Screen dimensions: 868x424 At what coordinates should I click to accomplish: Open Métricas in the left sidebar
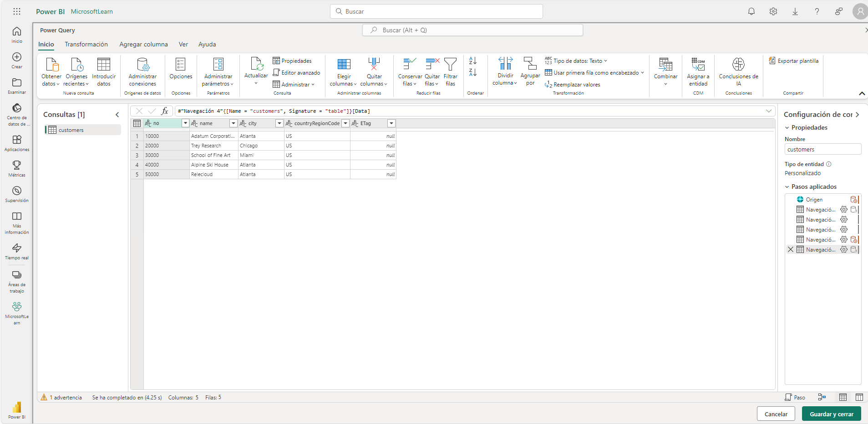[x=17, y=168]
